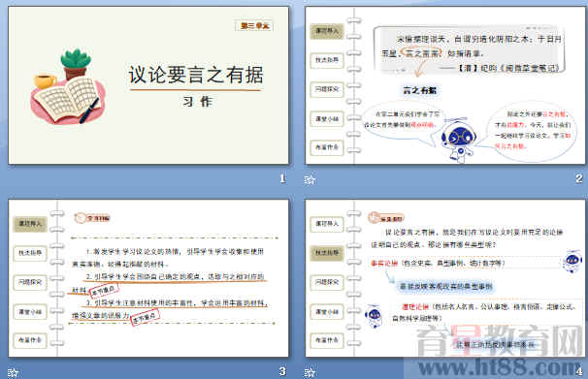Click the animation star icon below slide 2
588x379 pixels.
[310, 179]
